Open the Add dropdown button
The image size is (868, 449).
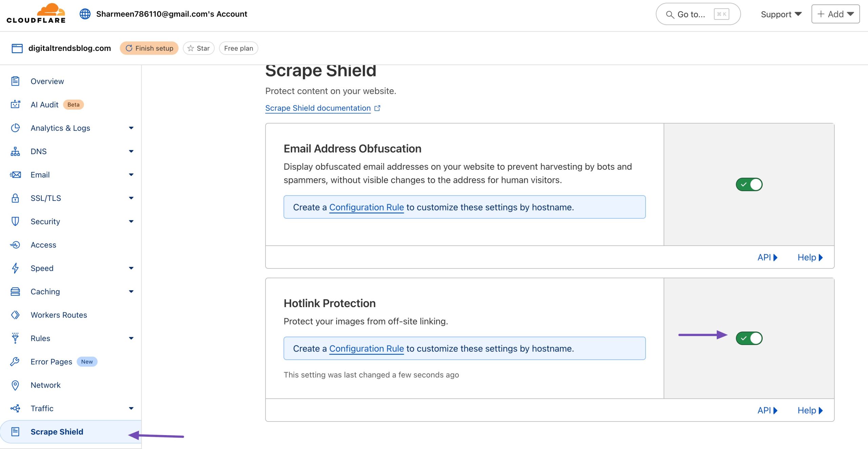[x=835, y=14]
